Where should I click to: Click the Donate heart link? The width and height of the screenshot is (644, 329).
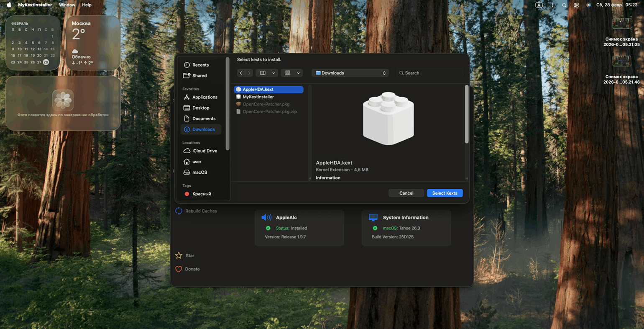187,269
